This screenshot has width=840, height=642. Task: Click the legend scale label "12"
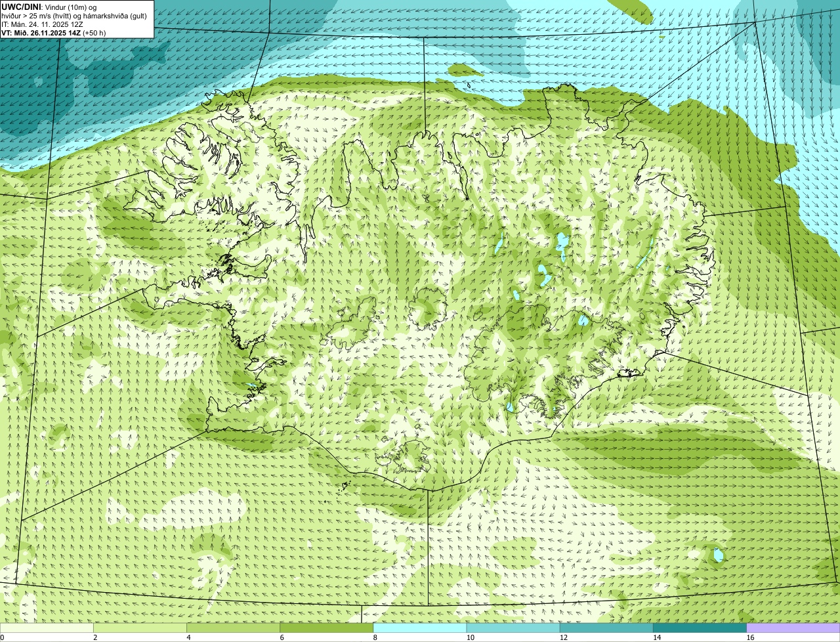[x=564, y=637]
